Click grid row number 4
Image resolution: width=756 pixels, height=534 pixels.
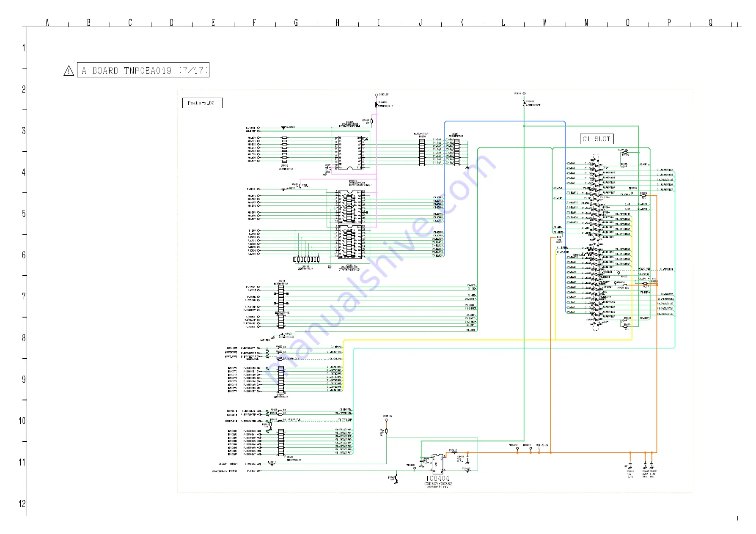24,173
